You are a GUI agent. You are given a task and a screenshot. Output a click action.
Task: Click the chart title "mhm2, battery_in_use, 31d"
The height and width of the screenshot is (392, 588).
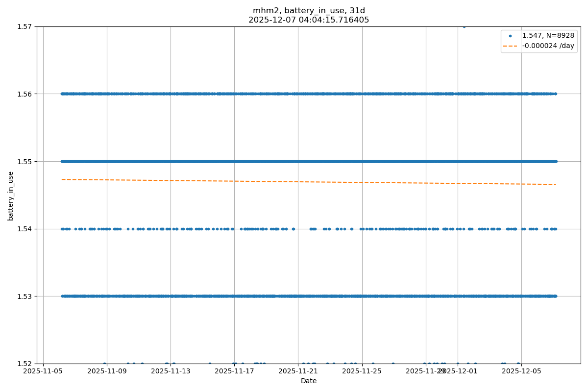(309, 11)
